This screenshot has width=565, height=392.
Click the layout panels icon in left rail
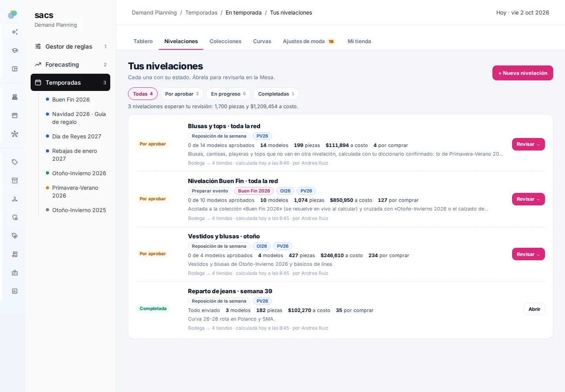click(x=15, y=69)
